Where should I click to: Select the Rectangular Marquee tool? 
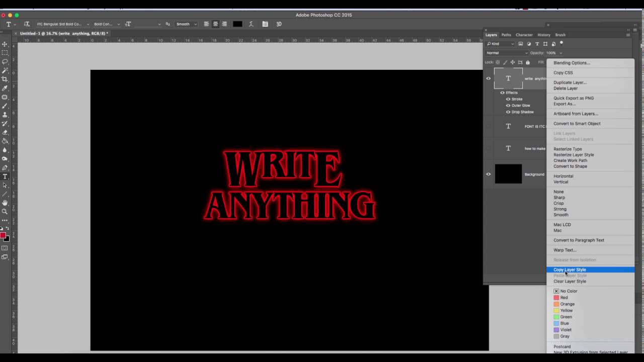(x=5, y=53)
